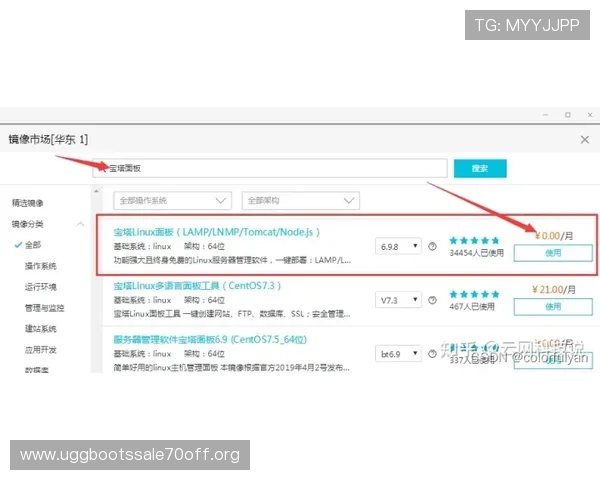
Task: Select 应用开发 category
Action: 41,350
